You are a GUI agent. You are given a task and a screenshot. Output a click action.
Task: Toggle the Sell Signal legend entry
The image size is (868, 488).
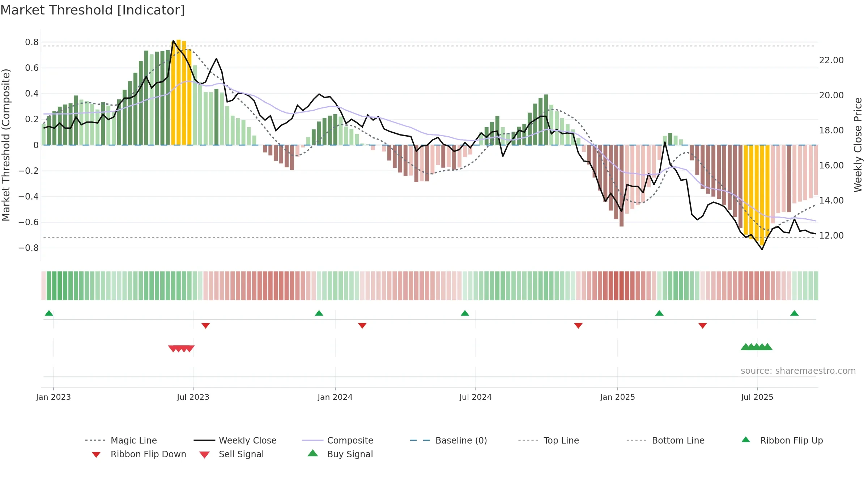(231, 454)
